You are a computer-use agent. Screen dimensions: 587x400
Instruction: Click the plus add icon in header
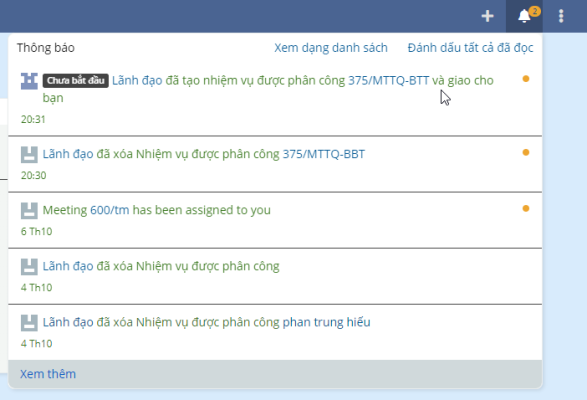487,16
